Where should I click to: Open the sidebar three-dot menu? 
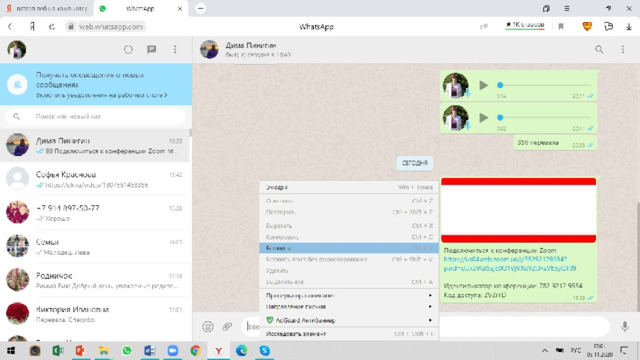175,49
